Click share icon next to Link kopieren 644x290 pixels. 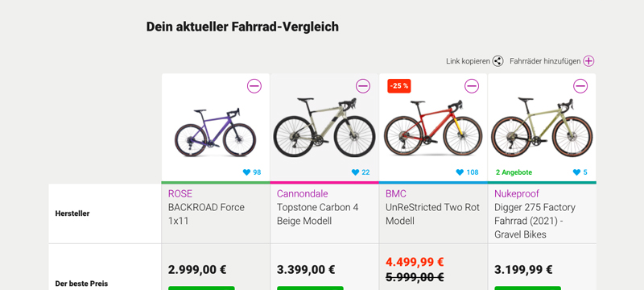pos(497,61)
